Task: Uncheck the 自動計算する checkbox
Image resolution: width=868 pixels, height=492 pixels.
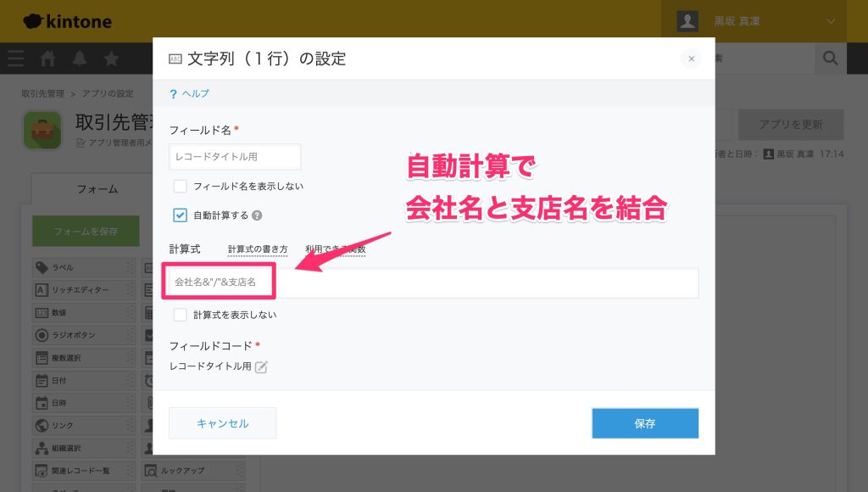Action: tap(180, 215)
